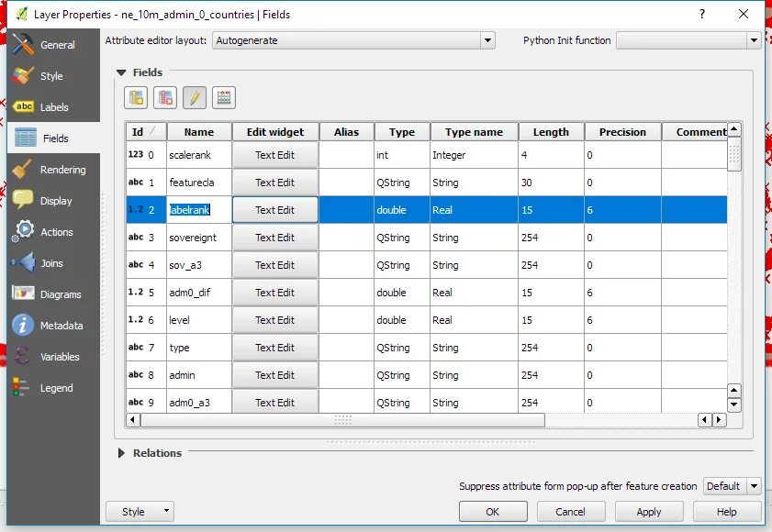Image resolution: width=772 pixels, height=532 pixels.
Task: Click horizontal scrollbar left arrow
Action: pos(132,420)
